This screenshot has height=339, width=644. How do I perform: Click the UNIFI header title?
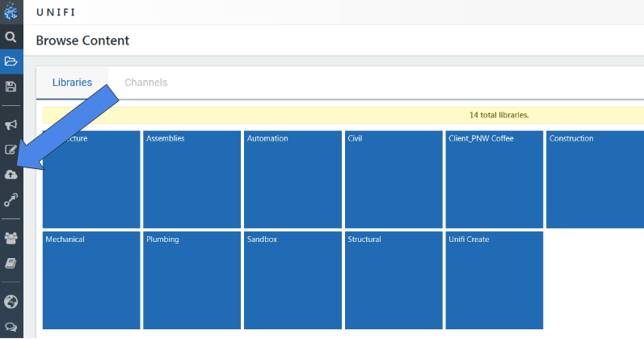pos(56,12)
